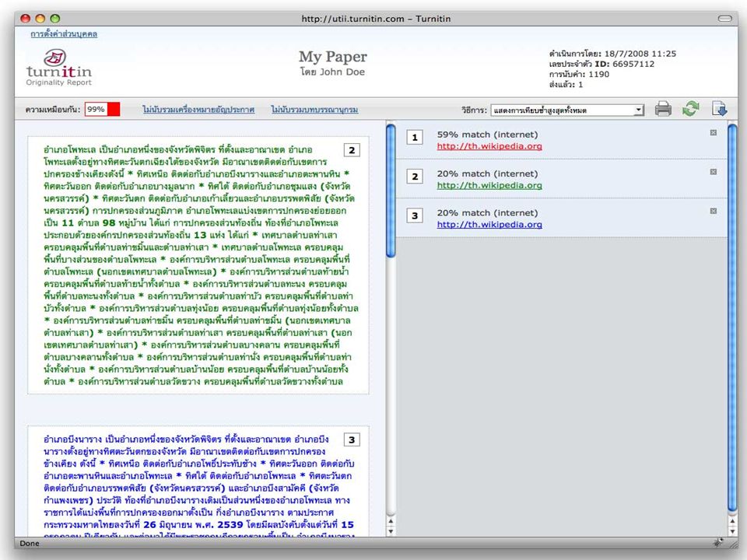Click the source number 1 box in matches list
Screen dimensions: 747x560
[415, 138]
